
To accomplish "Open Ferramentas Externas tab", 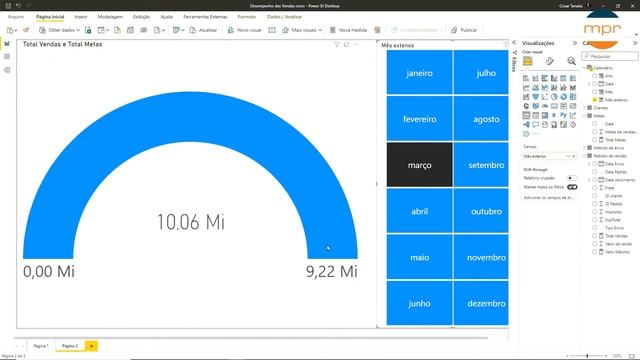I will 205,17.
